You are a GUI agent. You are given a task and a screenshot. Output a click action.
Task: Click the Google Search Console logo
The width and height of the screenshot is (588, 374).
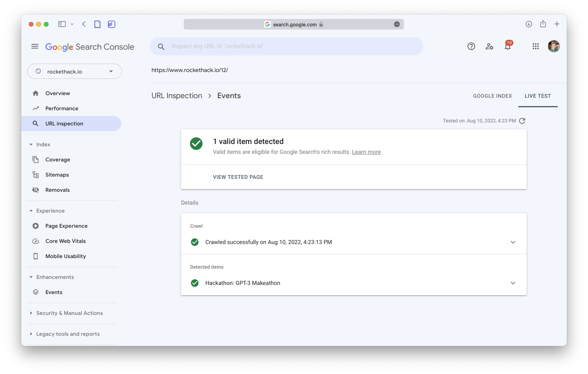coord(90,47)
